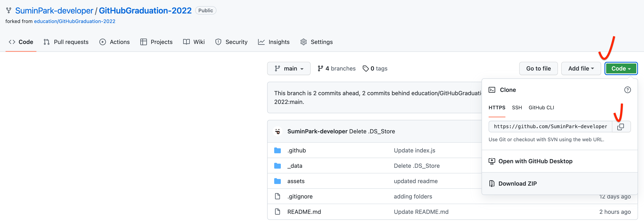644x224 pixels.
Task: Open the repository Settings tab
Action: pyautogui.click(x=316, y=42)
